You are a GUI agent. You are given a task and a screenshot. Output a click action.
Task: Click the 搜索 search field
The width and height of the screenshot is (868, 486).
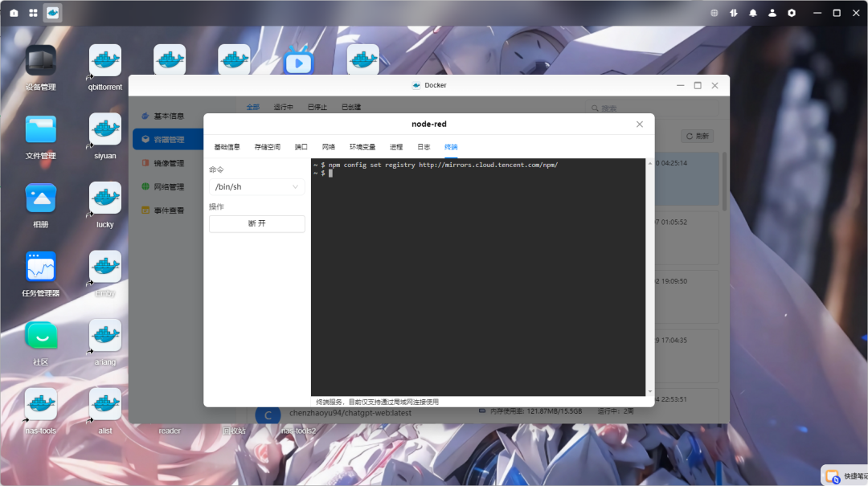[607, 107]
